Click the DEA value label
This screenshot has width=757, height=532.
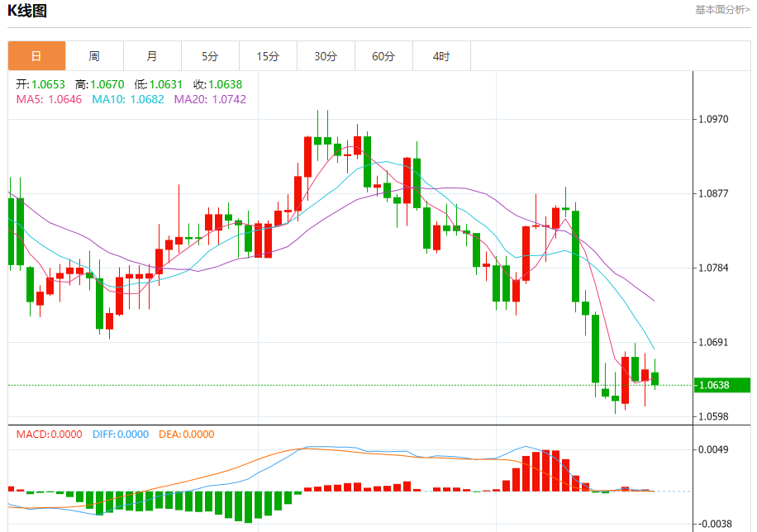(x=186, y=435)
